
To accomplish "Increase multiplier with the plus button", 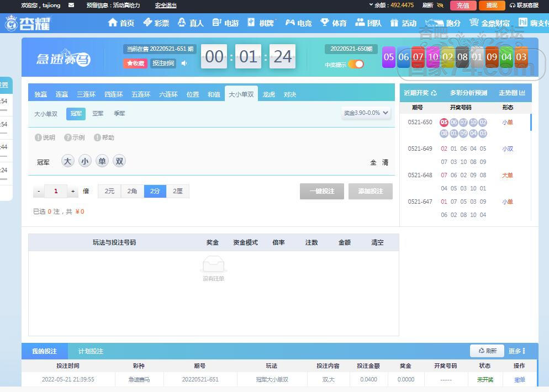I will (73, 192).
